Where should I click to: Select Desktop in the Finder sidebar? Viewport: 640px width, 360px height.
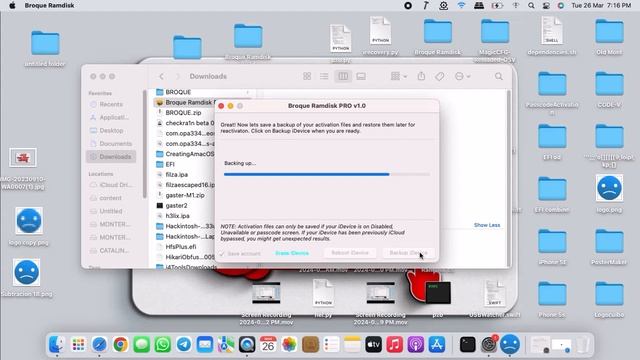click(111, 131)
